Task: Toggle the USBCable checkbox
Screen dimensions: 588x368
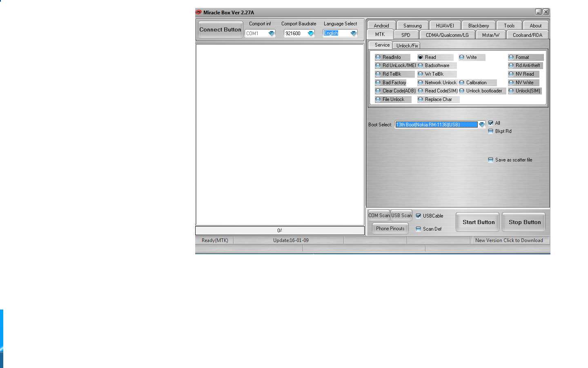Action: pos(419,216)
